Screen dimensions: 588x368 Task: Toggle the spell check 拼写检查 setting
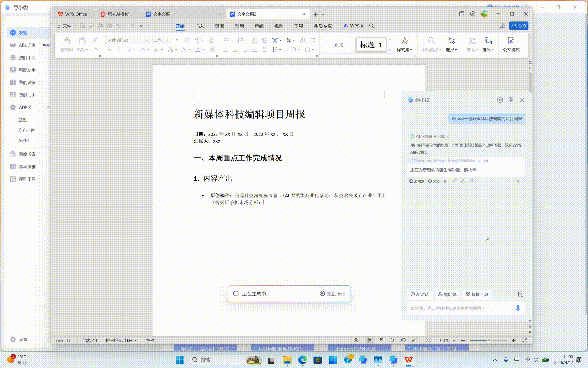click(121, 340)
